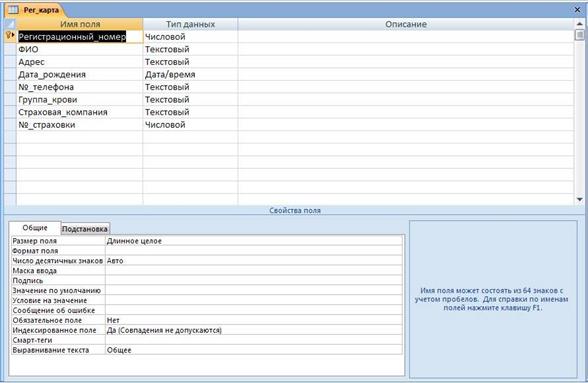The height and width of the screenshot is (383, 588).
Task: Switch to the Общие properties tab
Action: click(x=35, y=228)
